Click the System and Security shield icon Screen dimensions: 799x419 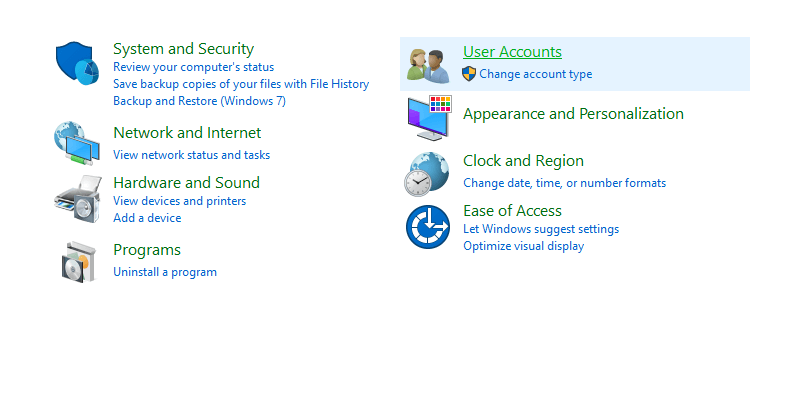point(77,63)
